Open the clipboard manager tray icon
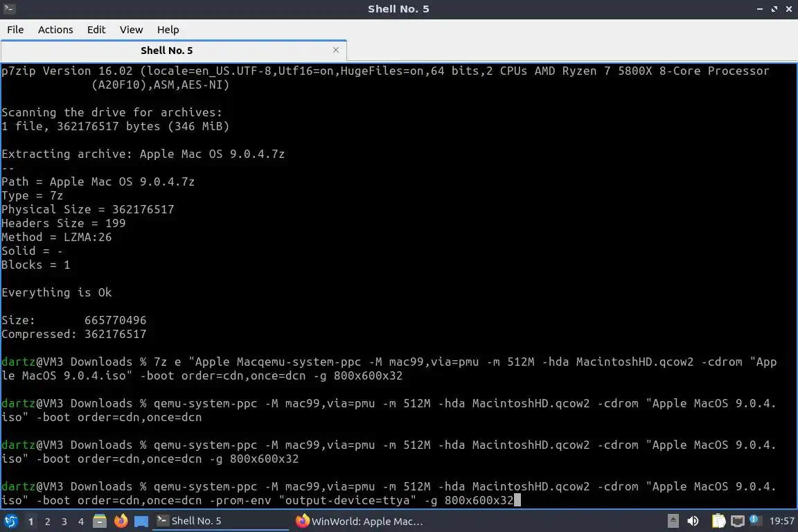The image size is (798, 532). [x=718, y=521]
